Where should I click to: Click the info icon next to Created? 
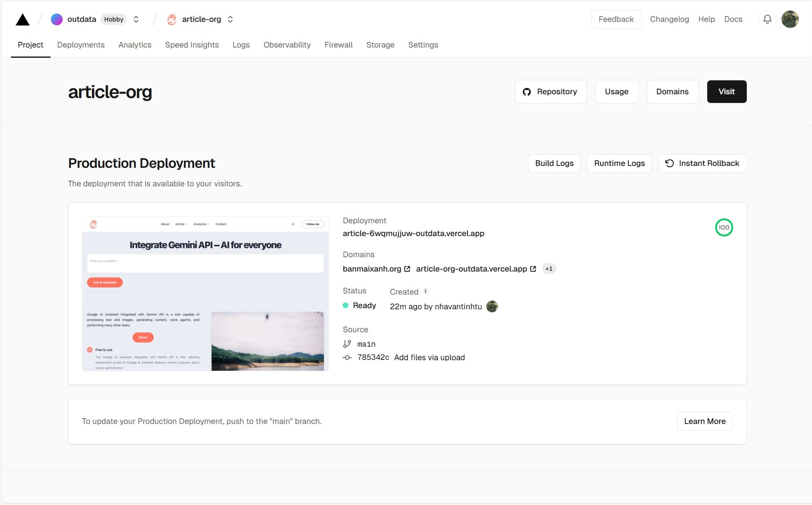(426, 291)
